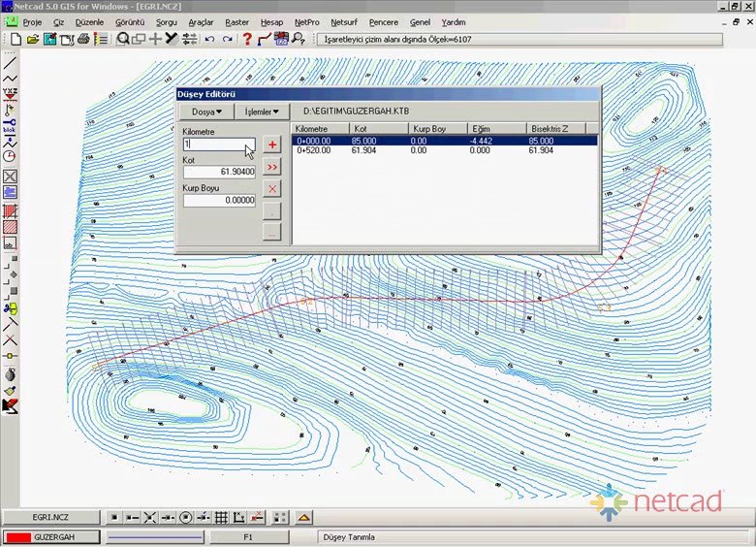Toggle the midpoint snap mode icon
The height and width of the screenshot is (547, 756).
tap(168, 518)
